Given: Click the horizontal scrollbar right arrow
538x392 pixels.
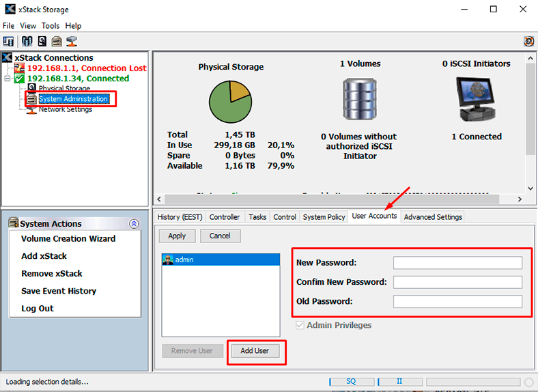Looking at the screenshot, I should pos(520,199).
